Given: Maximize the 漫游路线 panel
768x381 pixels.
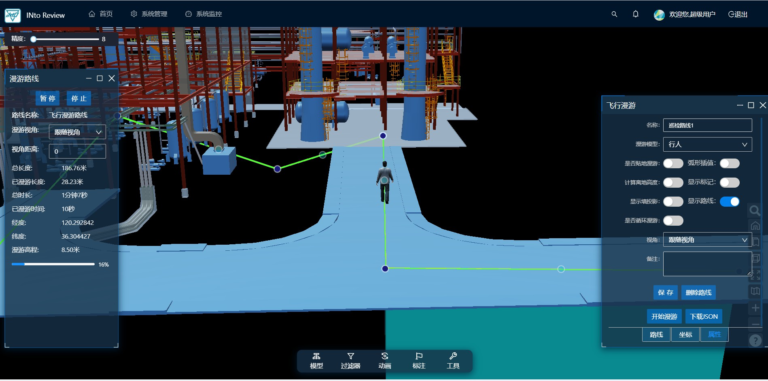Looking at the screenshot, I should (100, 78).
